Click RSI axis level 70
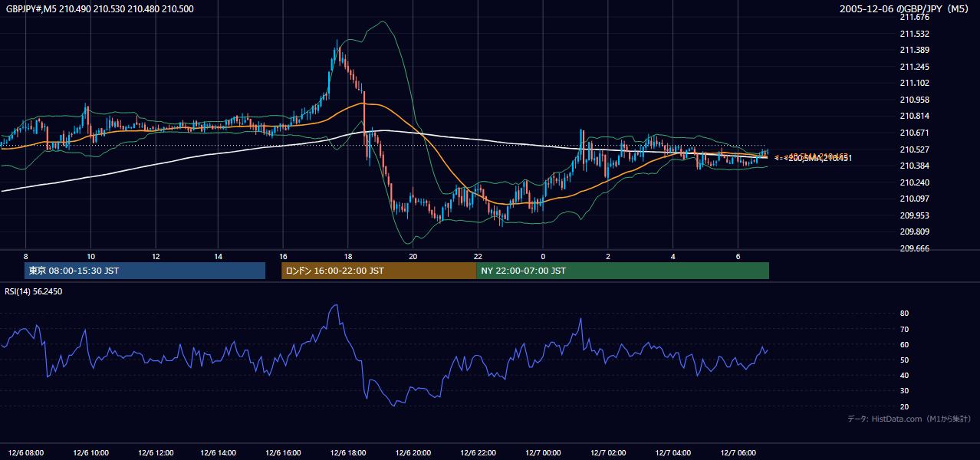The height and width of the screenshot is (460, 980). (x=905, y=329)
